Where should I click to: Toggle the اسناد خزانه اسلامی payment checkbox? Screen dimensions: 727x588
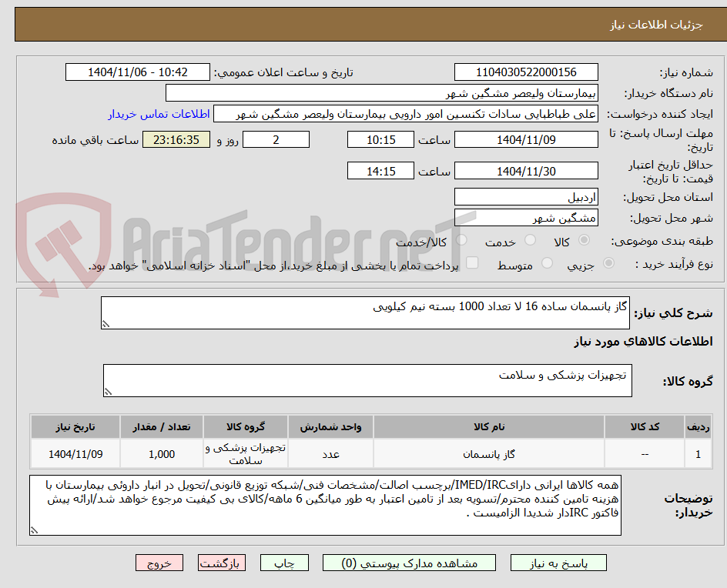(472, 262)
